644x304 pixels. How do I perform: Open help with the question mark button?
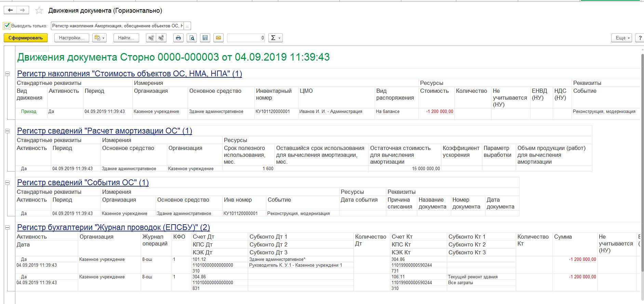point(640,38)
